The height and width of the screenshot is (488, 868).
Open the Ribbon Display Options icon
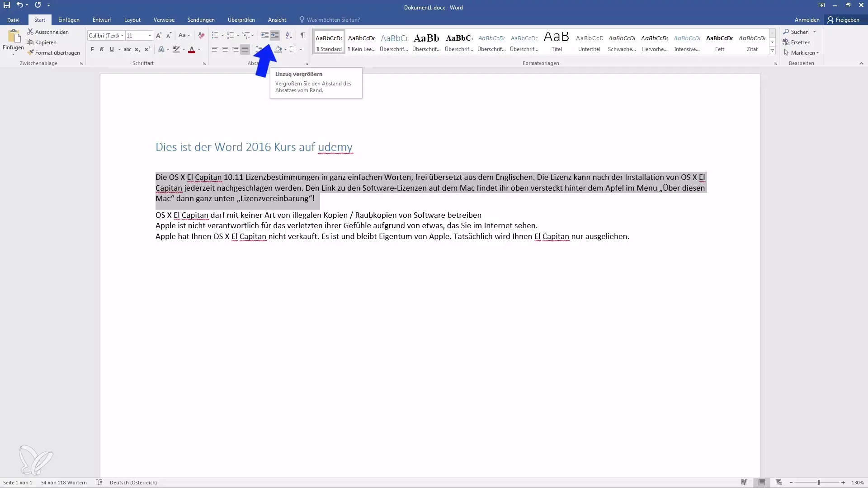(821, 5)
